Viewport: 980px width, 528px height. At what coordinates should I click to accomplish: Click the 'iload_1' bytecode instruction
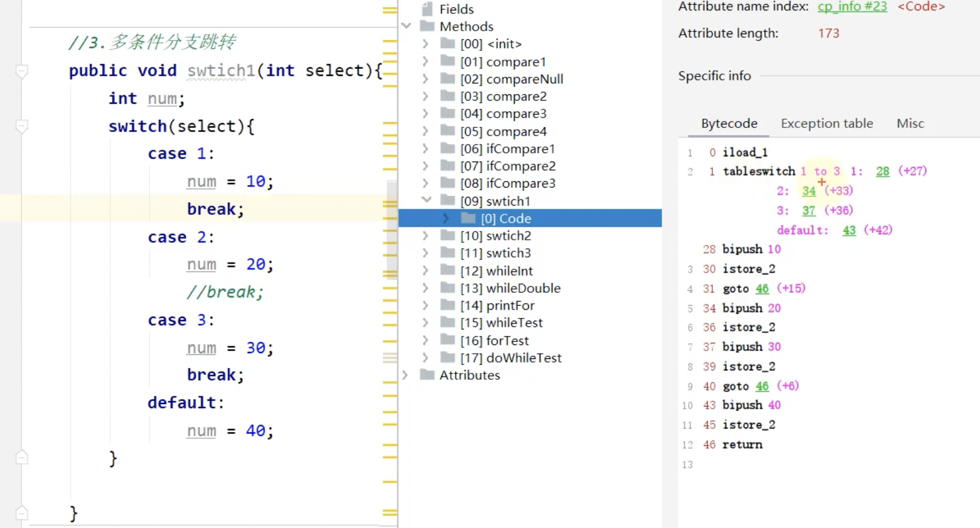745,152
